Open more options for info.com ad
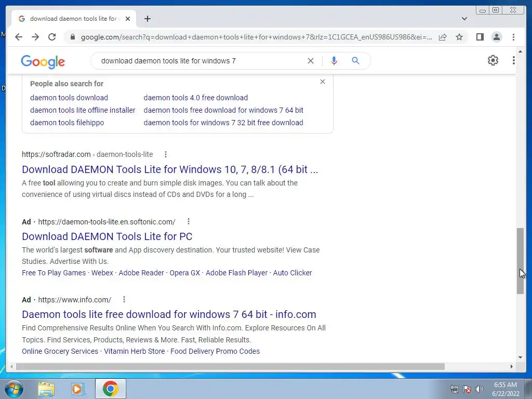The image size is (532, 399). point(124,299)
